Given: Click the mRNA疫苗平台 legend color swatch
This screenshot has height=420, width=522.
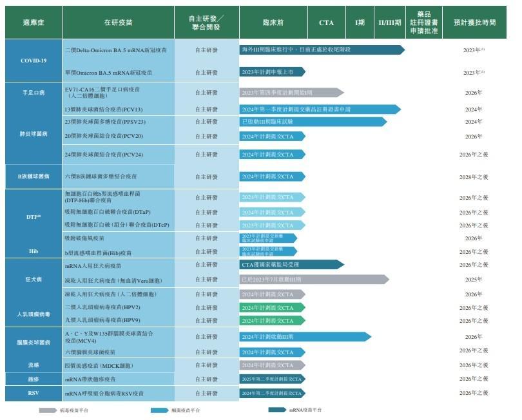Looking at the screenshot, I should (x=278, y=410).
